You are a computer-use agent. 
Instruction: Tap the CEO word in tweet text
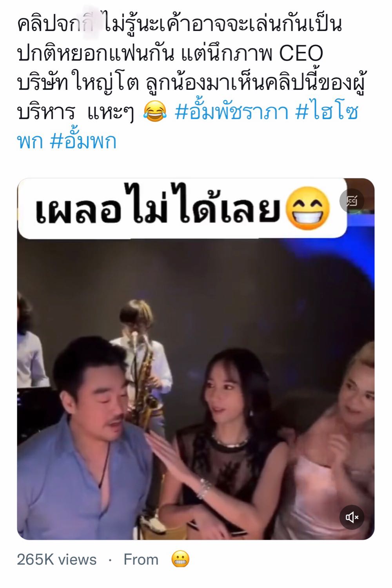(x=301, y=53)
